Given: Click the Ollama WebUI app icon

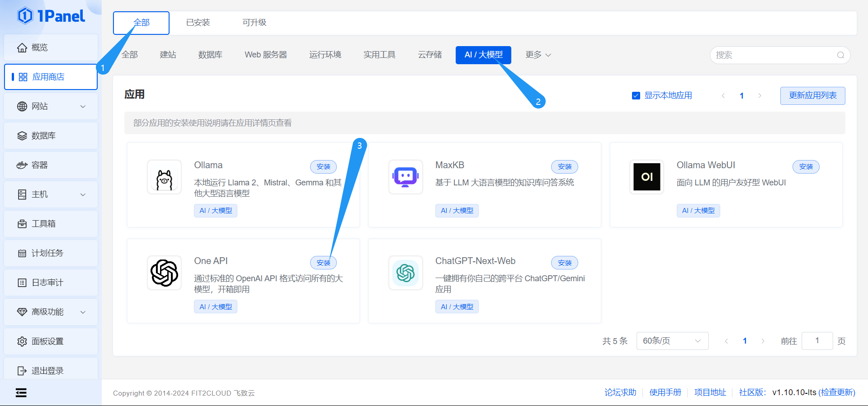Looking at the screenshot, I should click(x=646, y=177).
